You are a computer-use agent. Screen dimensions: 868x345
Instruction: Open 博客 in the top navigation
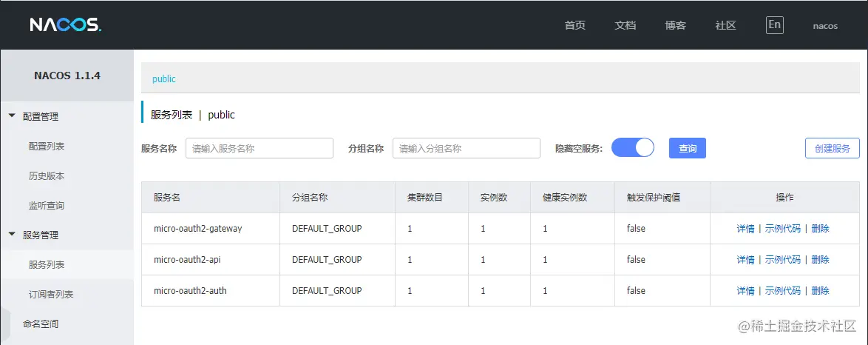(x=676, y=25)
